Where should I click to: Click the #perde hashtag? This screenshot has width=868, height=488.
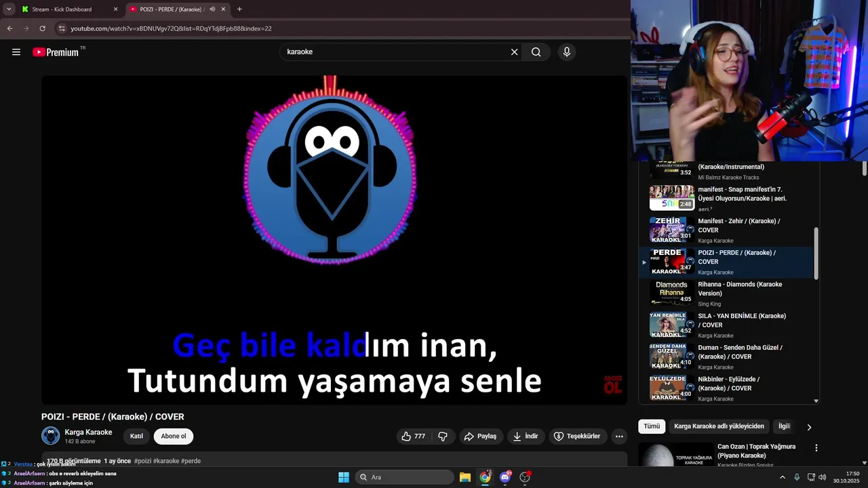pos(191,461)
